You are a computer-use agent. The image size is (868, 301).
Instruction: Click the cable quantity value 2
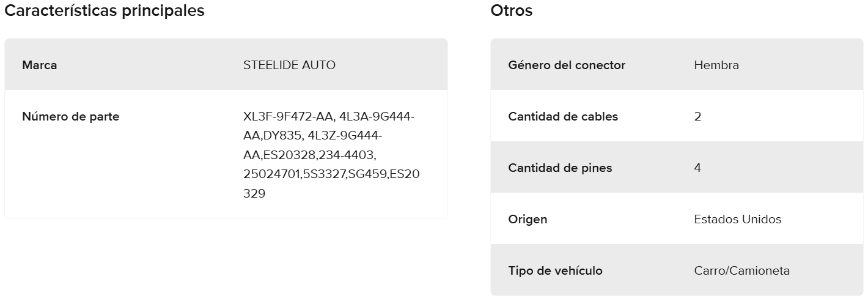click(697, 116)
